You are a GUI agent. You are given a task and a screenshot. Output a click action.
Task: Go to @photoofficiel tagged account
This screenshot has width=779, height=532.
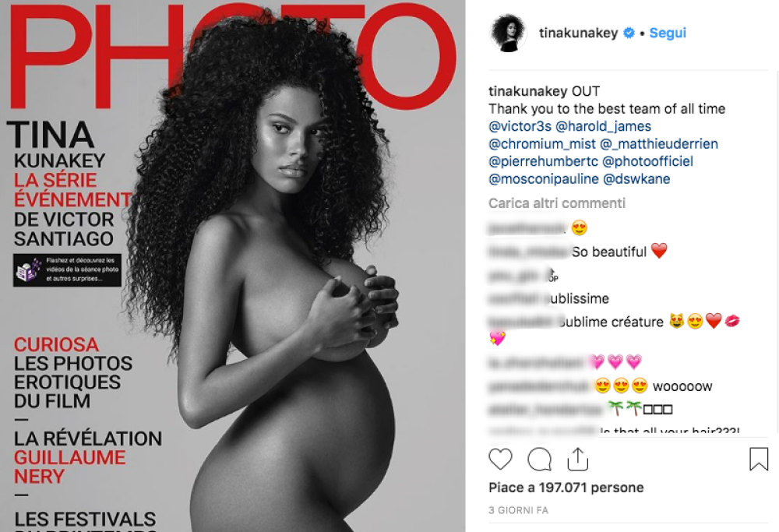(x=648, y=161)
